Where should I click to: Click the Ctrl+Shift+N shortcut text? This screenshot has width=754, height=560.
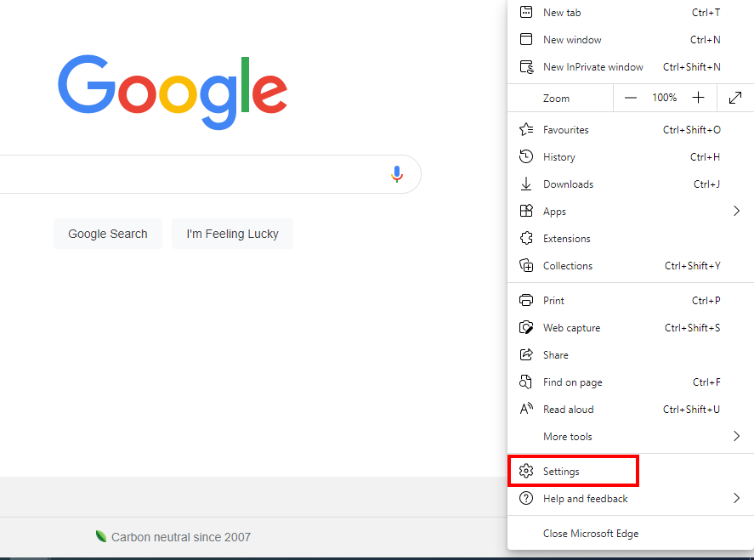691,67
